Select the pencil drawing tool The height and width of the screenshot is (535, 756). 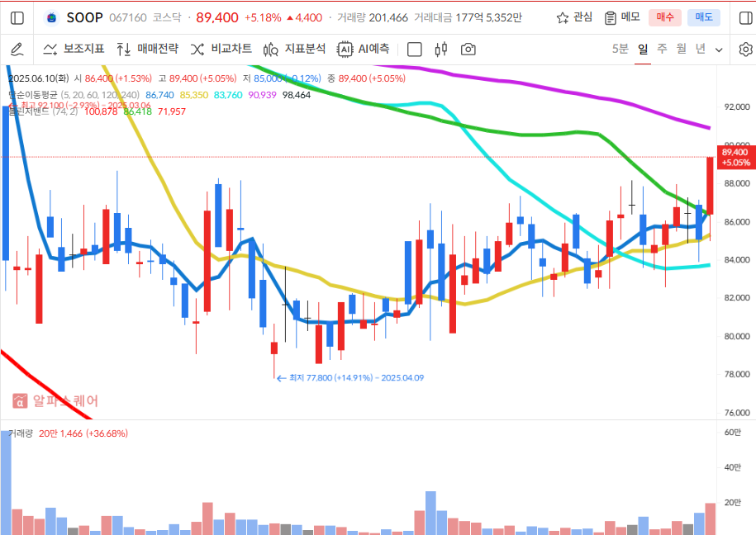17,50
